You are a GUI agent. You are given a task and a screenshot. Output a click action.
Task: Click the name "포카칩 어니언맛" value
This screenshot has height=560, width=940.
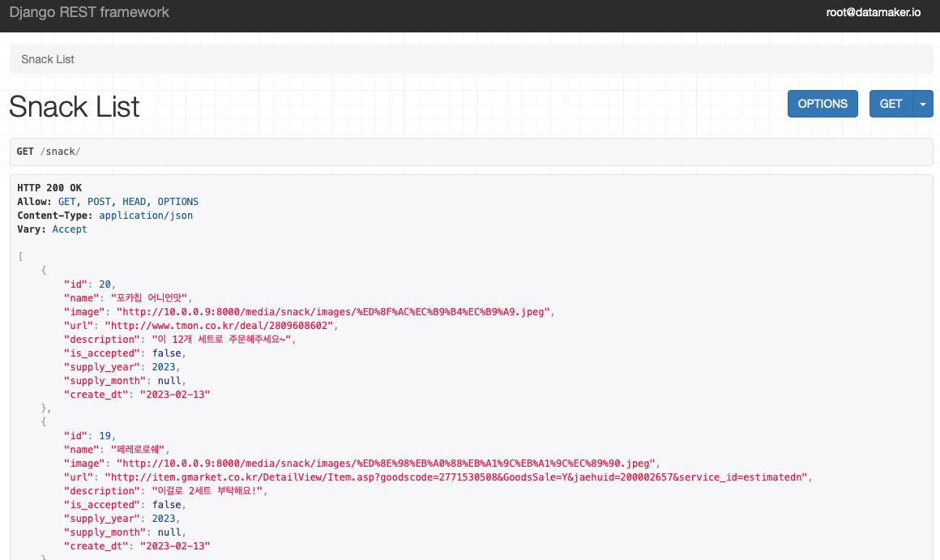[148, 298]
